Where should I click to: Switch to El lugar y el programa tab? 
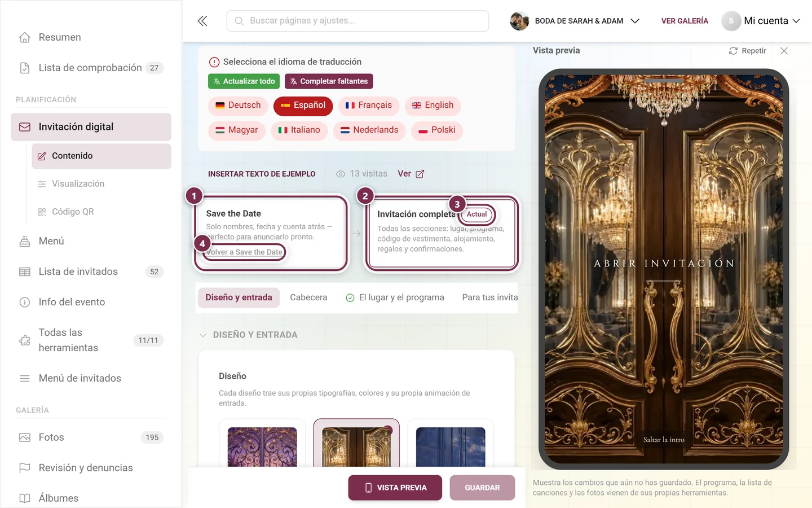coord(395,297)
